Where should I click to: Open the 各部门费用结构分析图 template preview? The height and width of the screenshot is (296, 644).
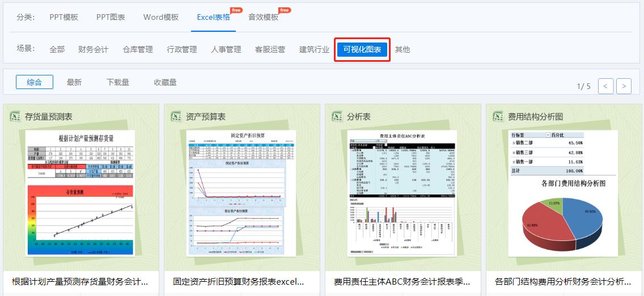pyautogui.click(x=563, y=193)
